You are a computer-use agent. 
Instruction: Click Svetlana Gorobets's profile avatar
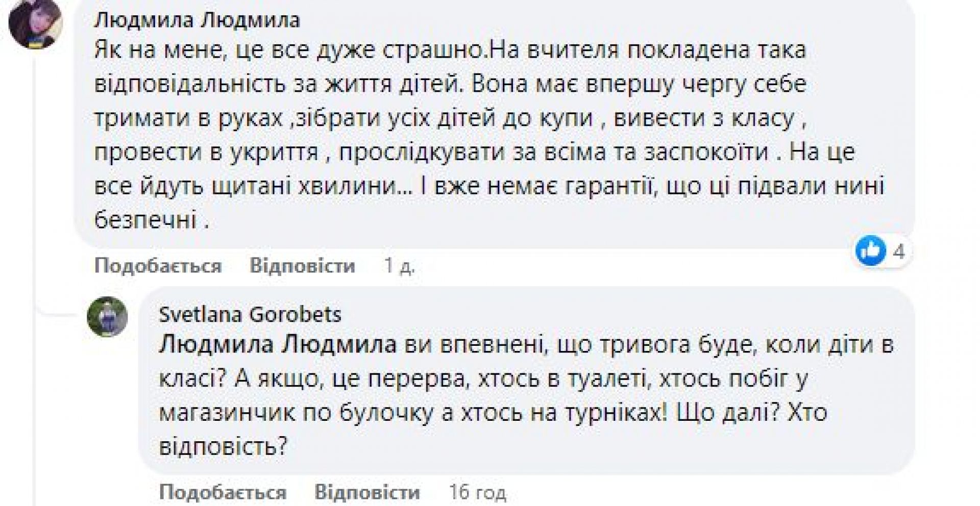[x=107, y=316]
